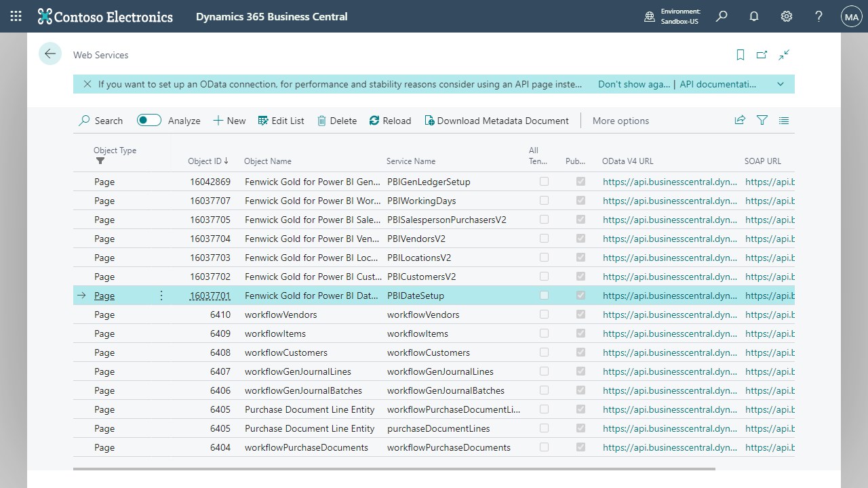Select the Page cell in workflowVendors row
This screenshot has width=868, height=488.
(x=104, y=314)
